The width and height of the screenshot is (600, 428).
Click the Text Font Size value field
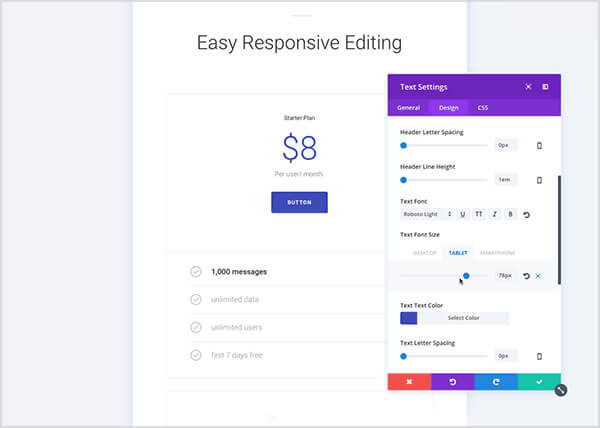pyautogui.click(x=505, y=276)
